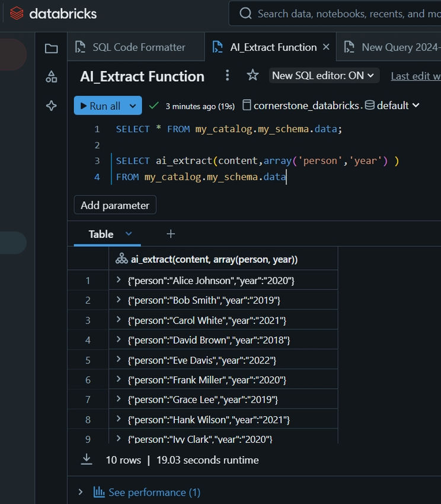Expand the Alice Johnson result row
Image resolution: width=441 pixels, height=504 pixels.
(119, 280)
